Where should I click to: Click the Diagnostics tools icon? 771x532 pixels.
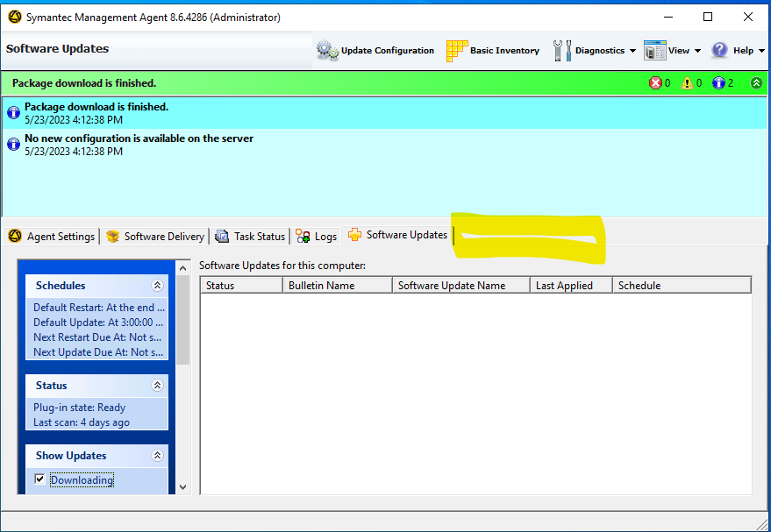point(562,51)
